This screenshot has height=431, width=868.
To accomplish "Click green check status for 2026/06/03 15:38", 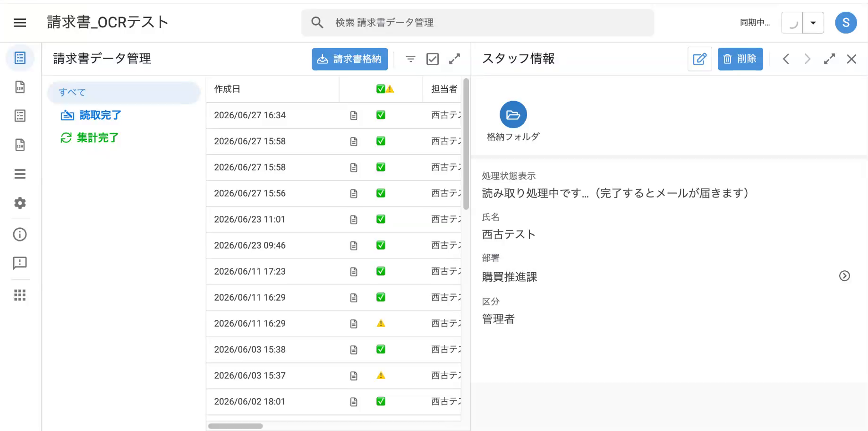I will (x=381, y=349).
